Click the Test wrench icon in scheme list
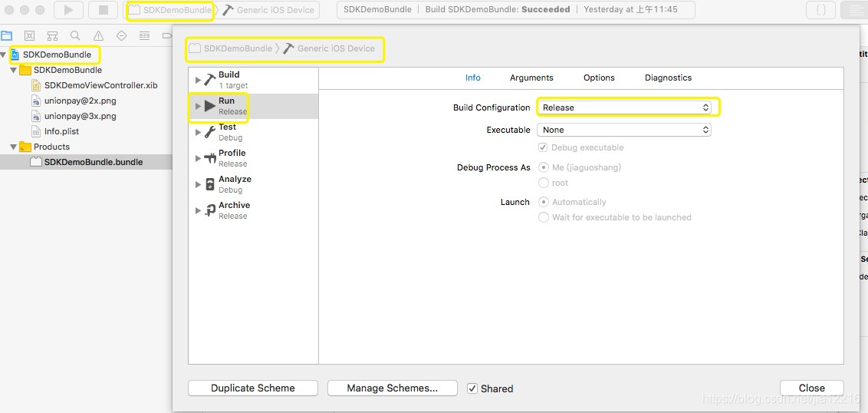868x413 pixels. point(210,132)
